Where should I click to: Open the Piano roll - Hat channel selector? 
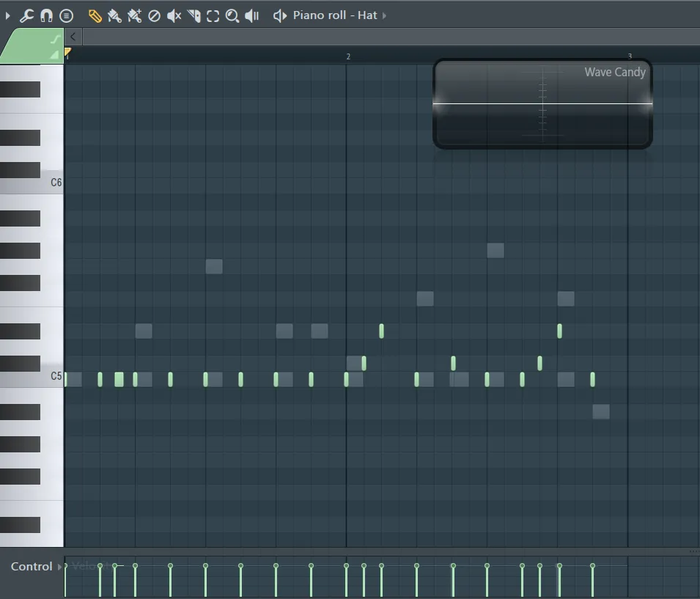click(335, 15)
